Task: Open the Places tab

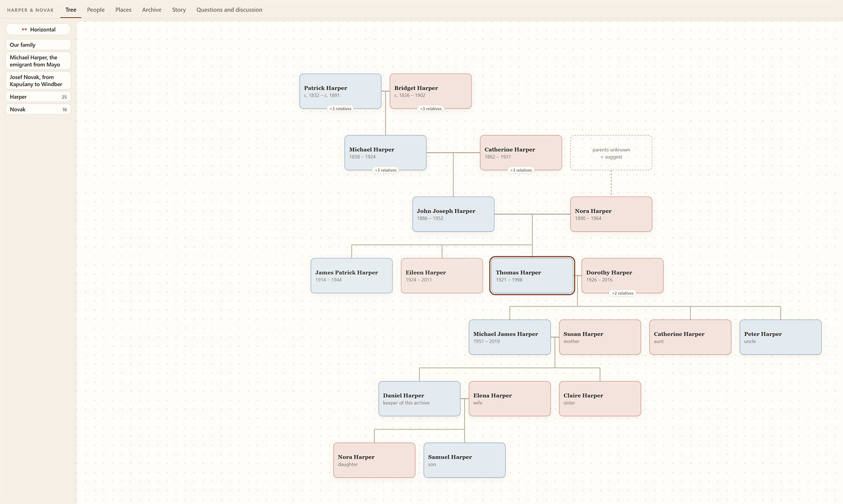Action: click(123, 10)
